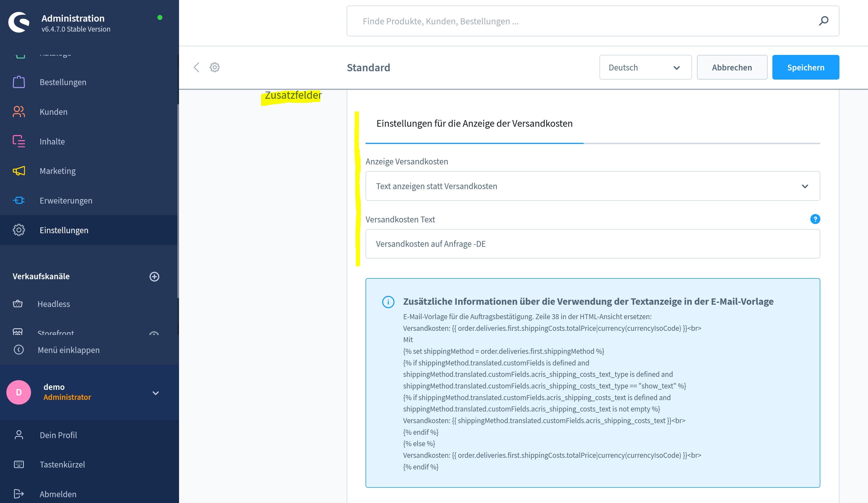Click the Versandkosten Text input field
This screenshot has width=868, height=503.
(x=593, y=244)
